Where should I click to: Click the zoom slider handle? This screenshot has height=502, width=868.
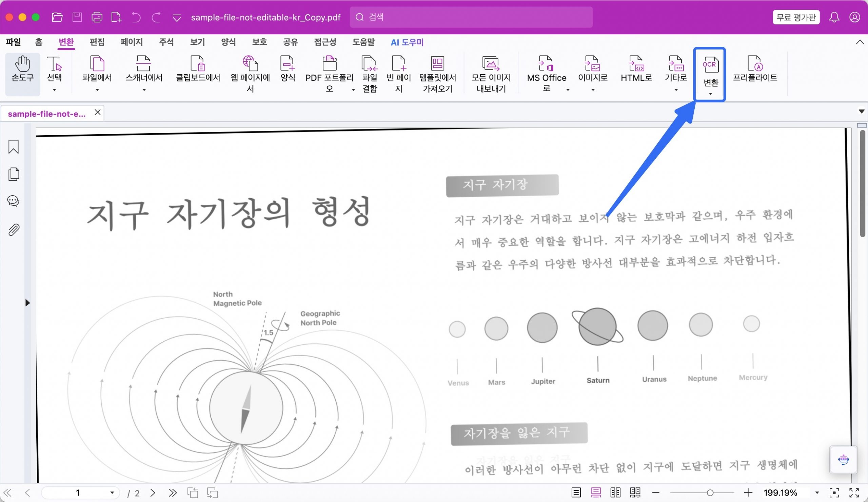710,493
